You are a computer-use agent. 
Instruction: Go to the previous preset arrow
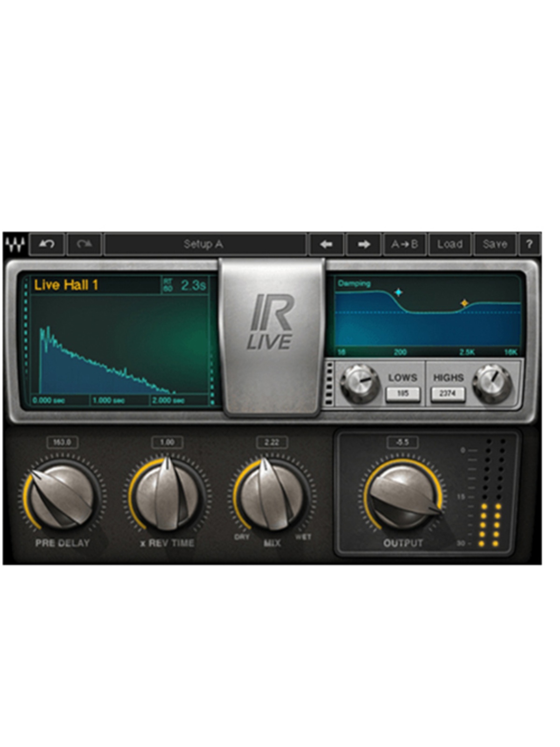coord(327,244)
